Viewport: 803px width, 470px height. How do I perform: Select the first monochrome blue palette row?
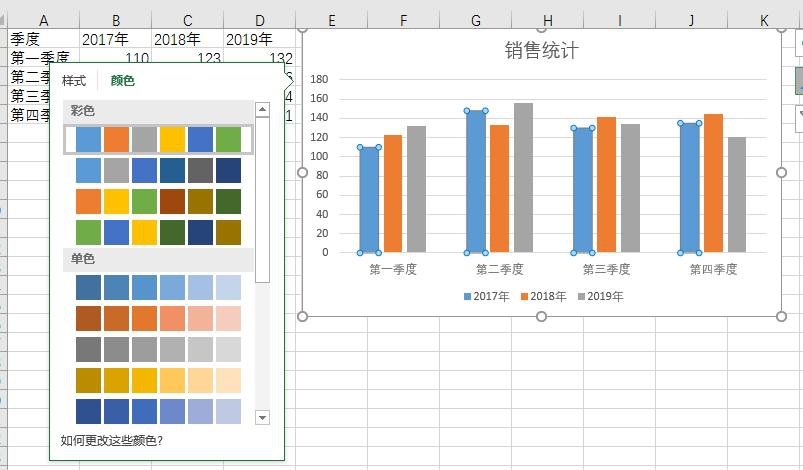[158, 288]
